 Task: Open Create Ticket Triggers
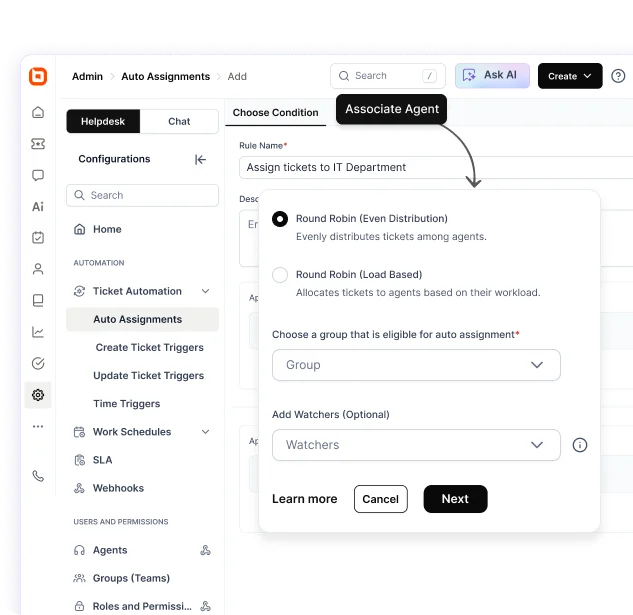(149, 347)
